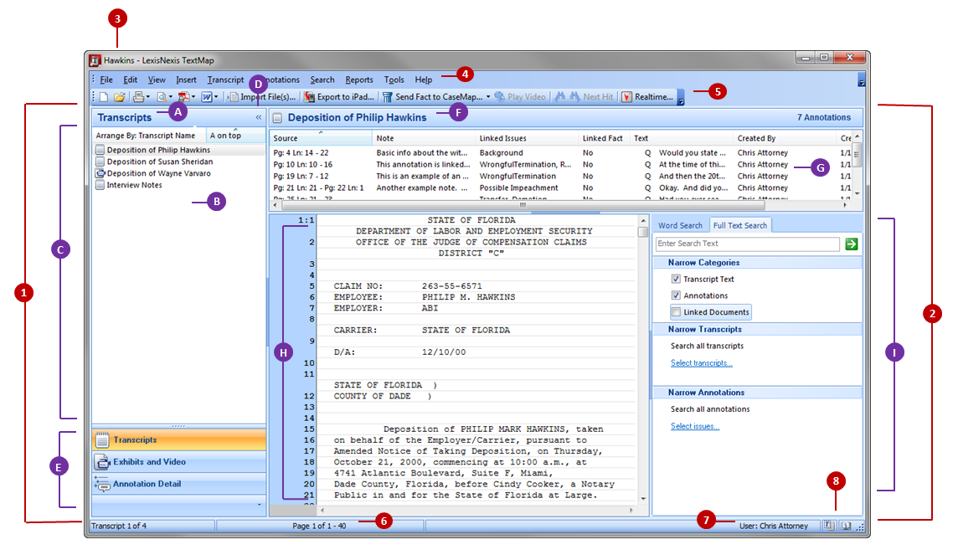Click the Select issues... link
Screen dimensions: 958x560
695,427
